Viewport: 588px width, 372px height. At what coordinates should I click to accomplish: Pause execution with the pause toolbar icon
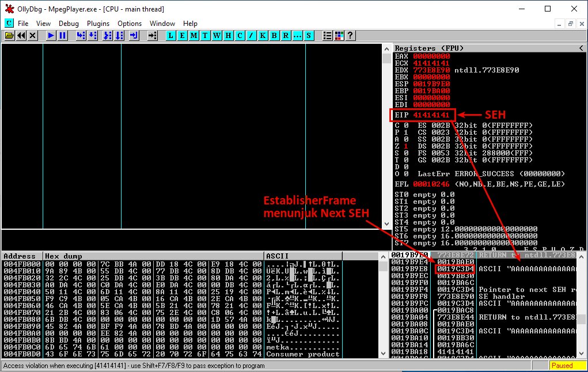click(62, 36)
